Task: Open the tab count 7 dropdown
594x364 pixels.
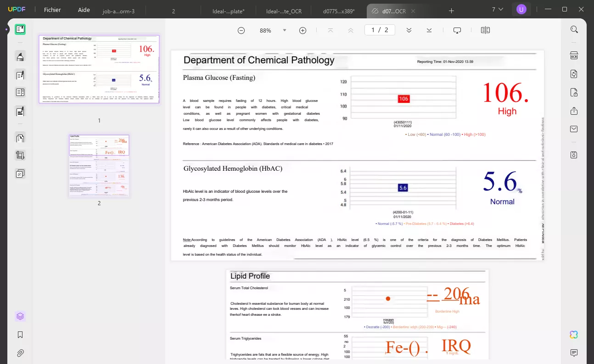Action: (x=497, y=9)
